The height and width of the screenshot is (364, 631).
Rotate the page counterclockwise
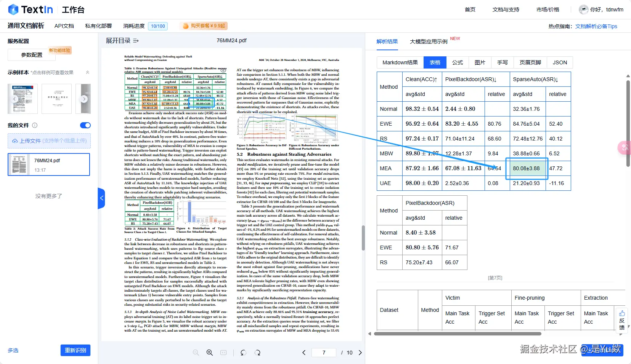click(x=244, y=353)
